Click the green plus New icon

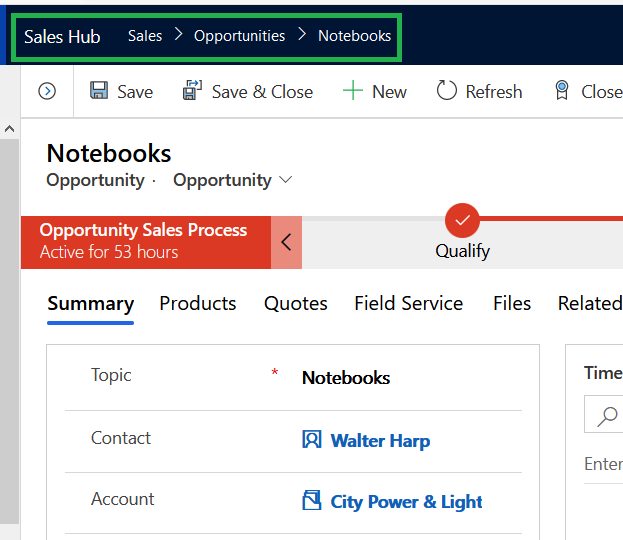coord(353,90)
